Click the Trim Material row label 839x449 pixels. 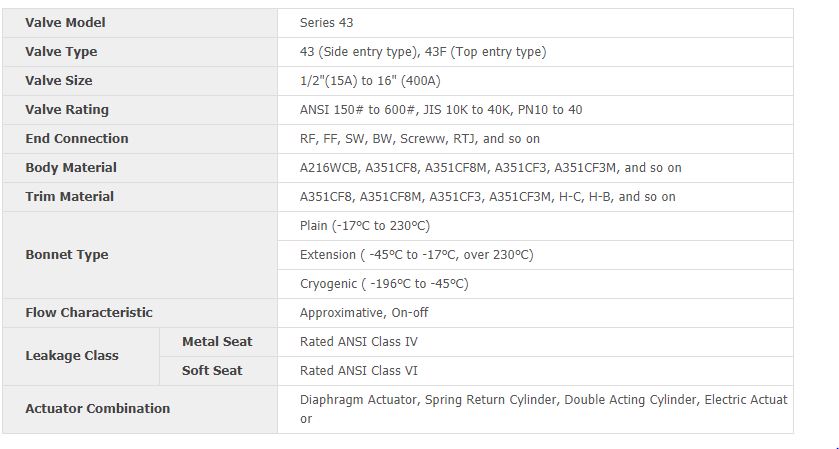pos(70,196)
